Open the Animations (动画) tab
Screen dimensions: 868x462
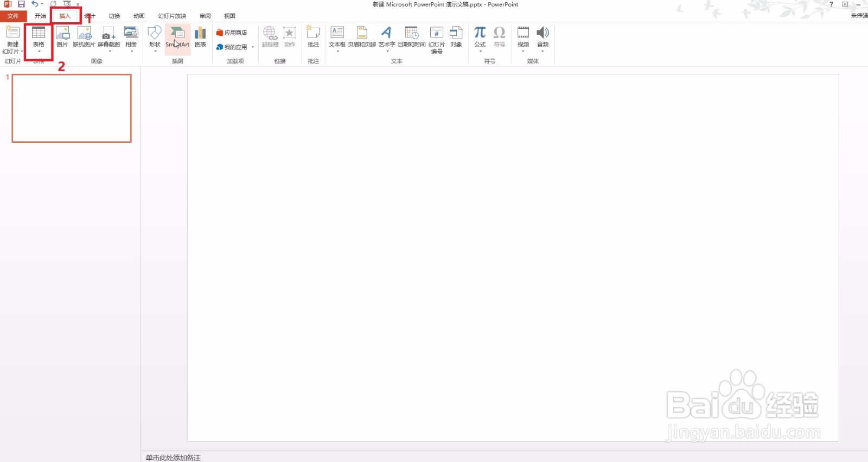pos(139,16)
